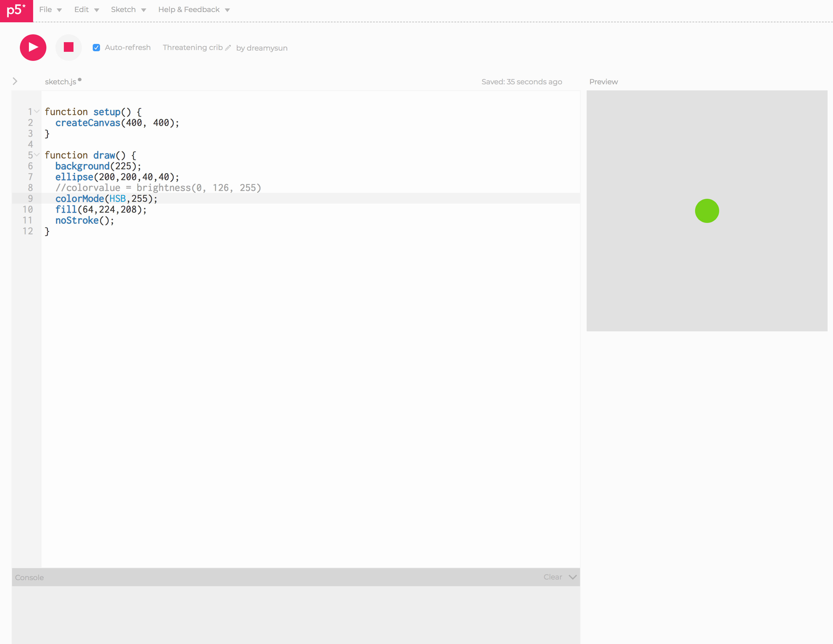Expand the file sidebar chevron
The image size is (833, 644).
[x=15, y=81]
